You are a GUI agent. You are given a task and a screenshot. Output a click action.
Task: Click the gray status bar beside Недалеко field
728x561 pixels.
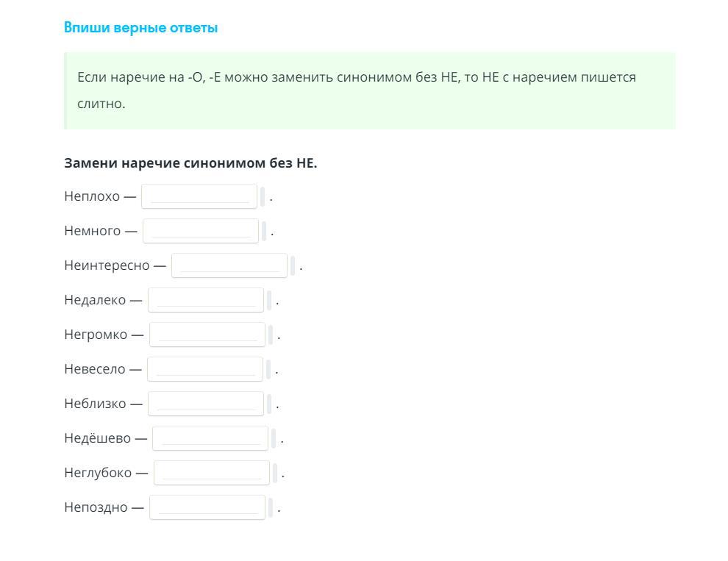pyautogui.click(x=269, y=300)
